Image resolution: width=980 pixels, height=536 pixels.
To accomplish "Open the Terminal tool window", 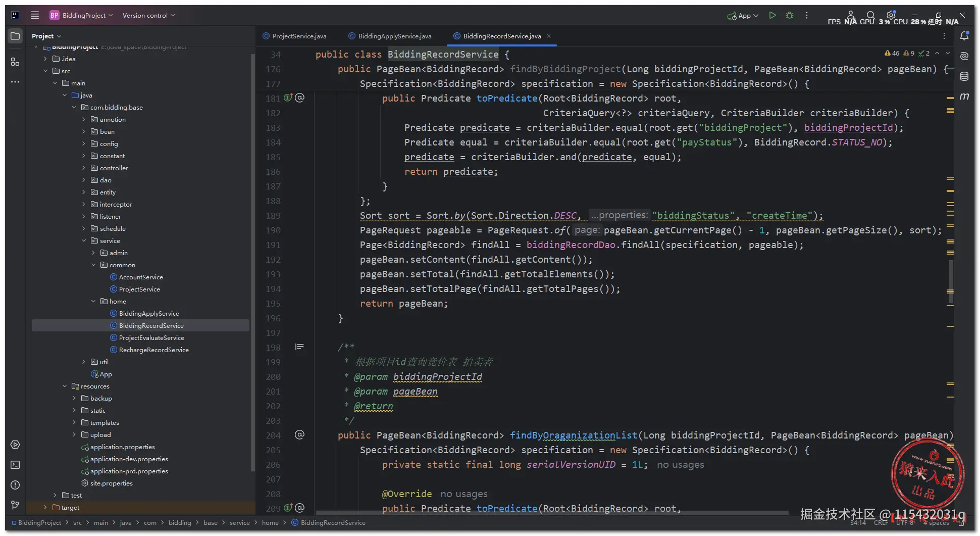I will tap(15, 465).
